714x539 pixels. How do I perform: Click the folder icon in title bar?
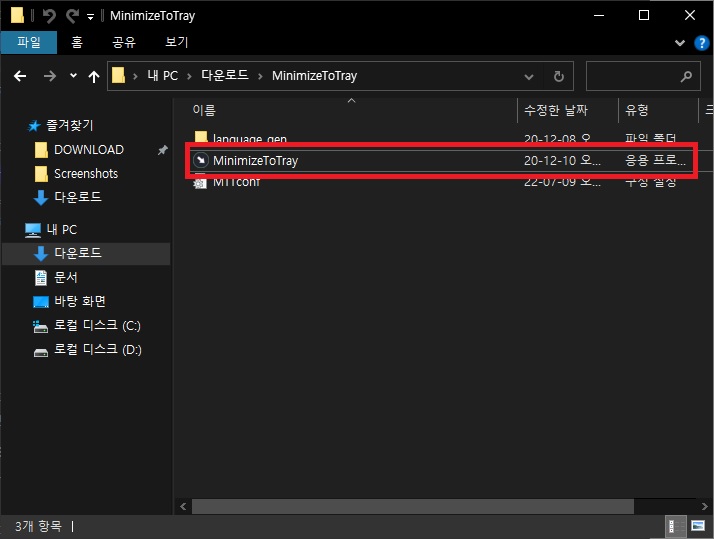pyautogui.click(x=17, y=15)
